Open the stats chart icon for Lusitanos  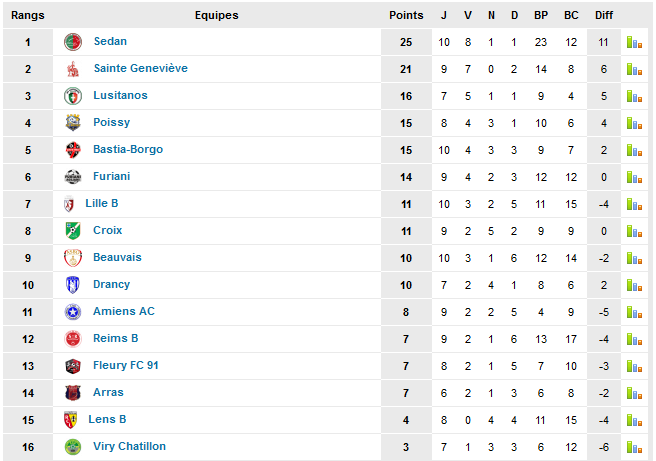(634, 96)
